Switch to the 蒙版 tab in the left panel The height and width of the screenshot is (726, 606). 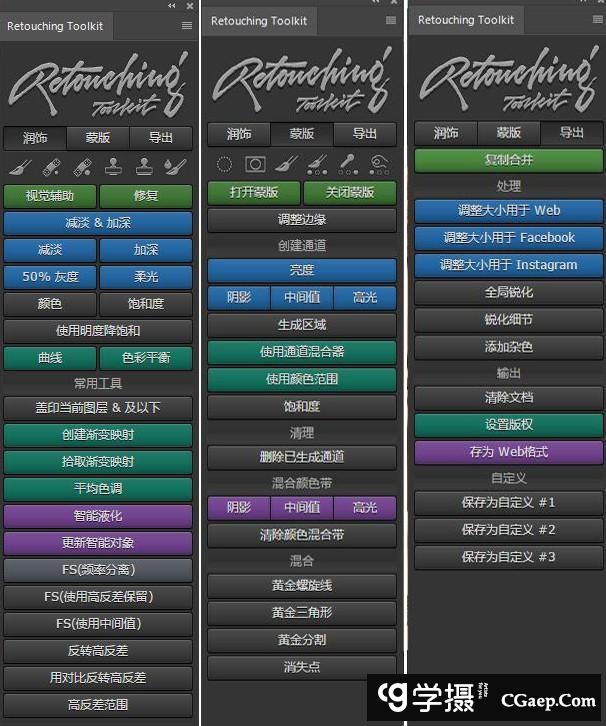pos(99,138)
